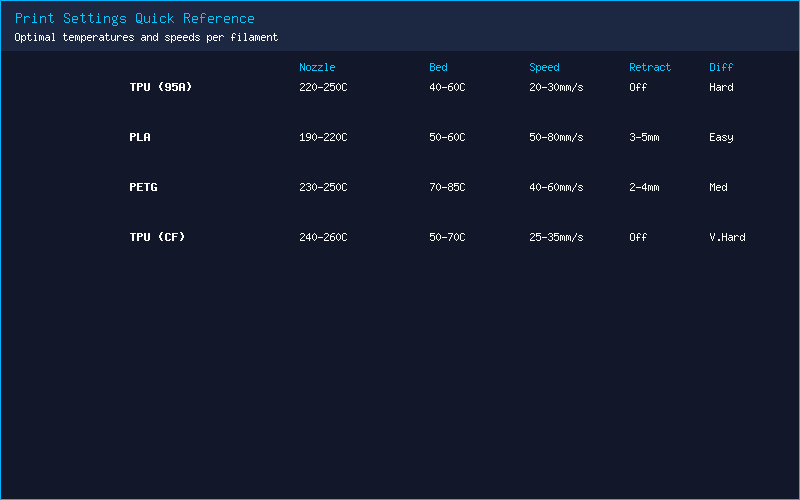Click the subtitle about optimal temperatures
800x500 pixels.
146,37
